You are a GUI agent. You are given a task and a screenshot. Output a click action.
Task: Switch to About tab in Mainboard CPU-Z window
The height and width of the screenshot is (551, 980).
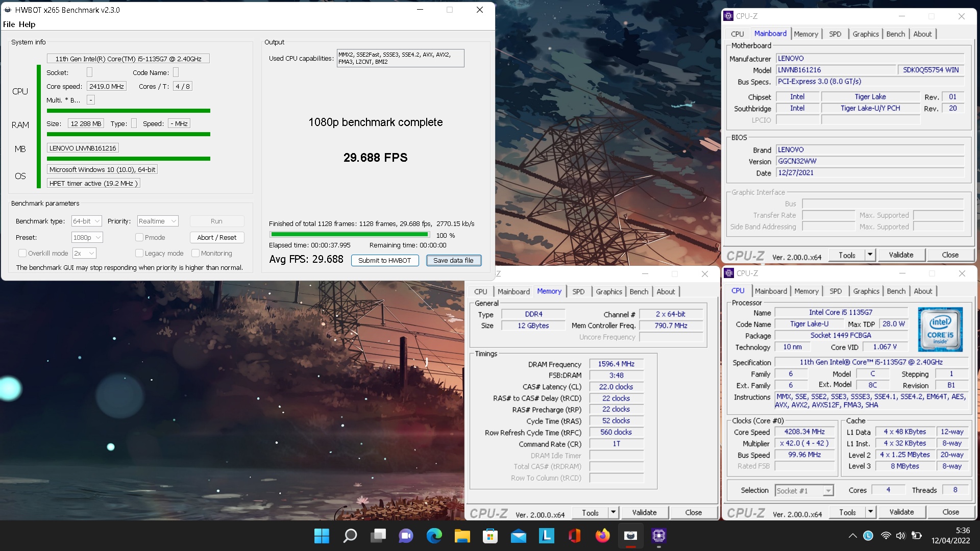click(922, 34)
